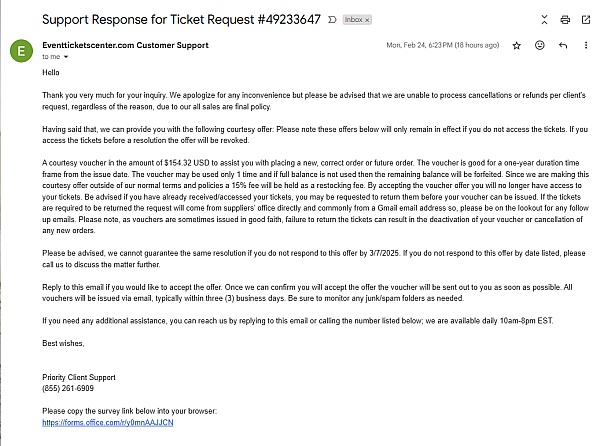600x446 pixels.
Task: Print this email using printer icon
Action: tap(565, 19)
